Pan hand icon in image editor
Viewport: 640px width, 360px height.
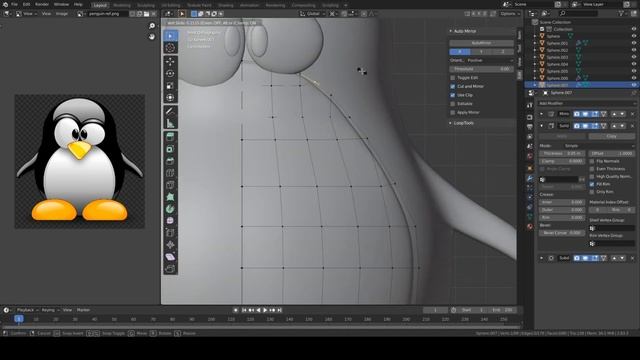tap(152, 37)
